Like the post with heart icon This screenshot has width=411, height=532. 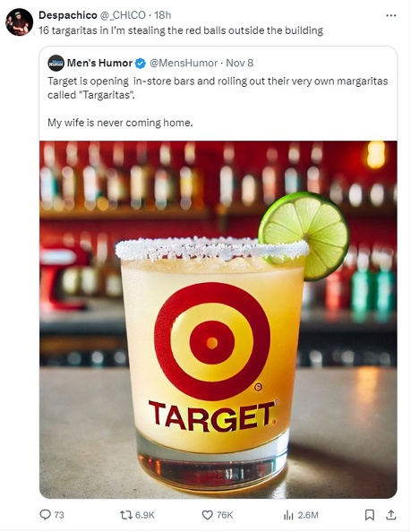coord(207,515)
